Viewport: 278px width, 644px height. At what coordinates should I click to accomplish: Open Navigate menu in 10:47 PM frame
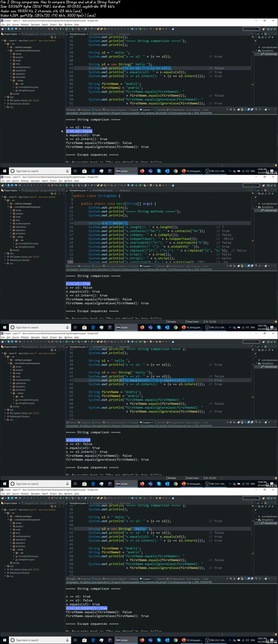35,181
